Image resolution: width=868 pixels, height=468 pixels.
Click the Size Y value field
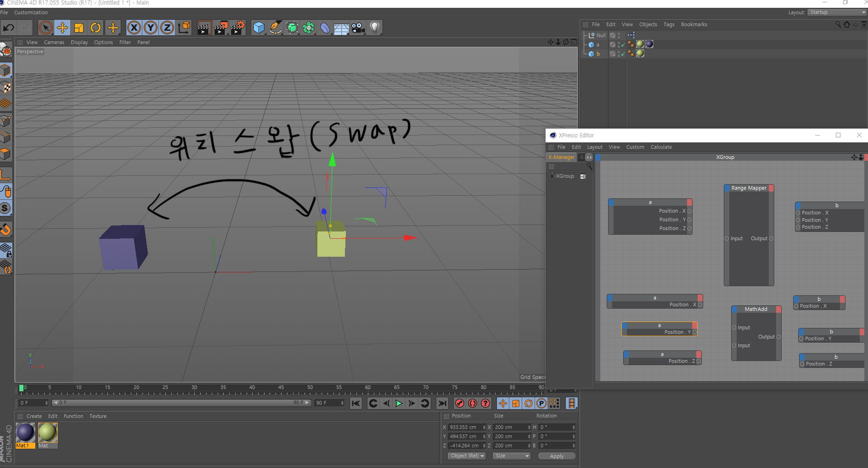[x=512, y=436]
